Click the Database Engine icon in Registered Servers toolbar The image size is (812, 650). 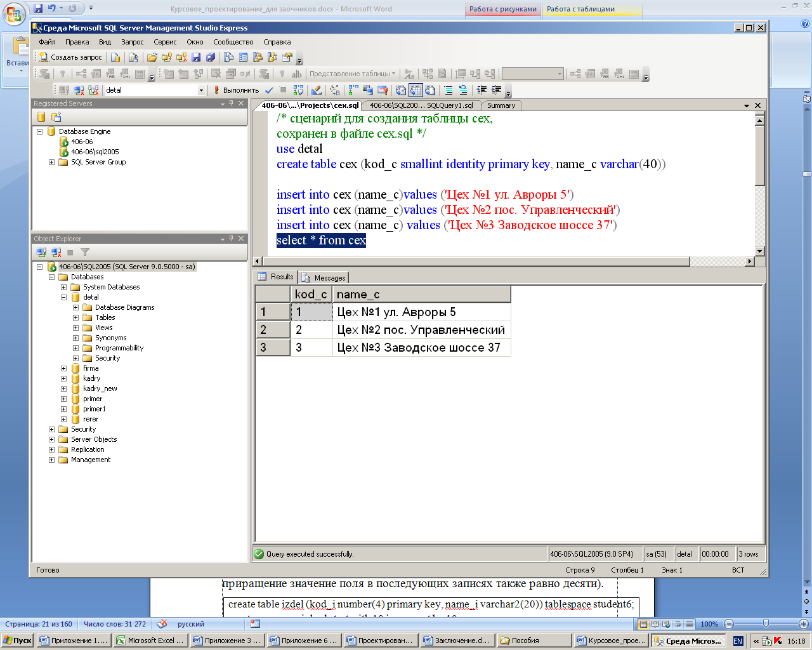(41, 117)
